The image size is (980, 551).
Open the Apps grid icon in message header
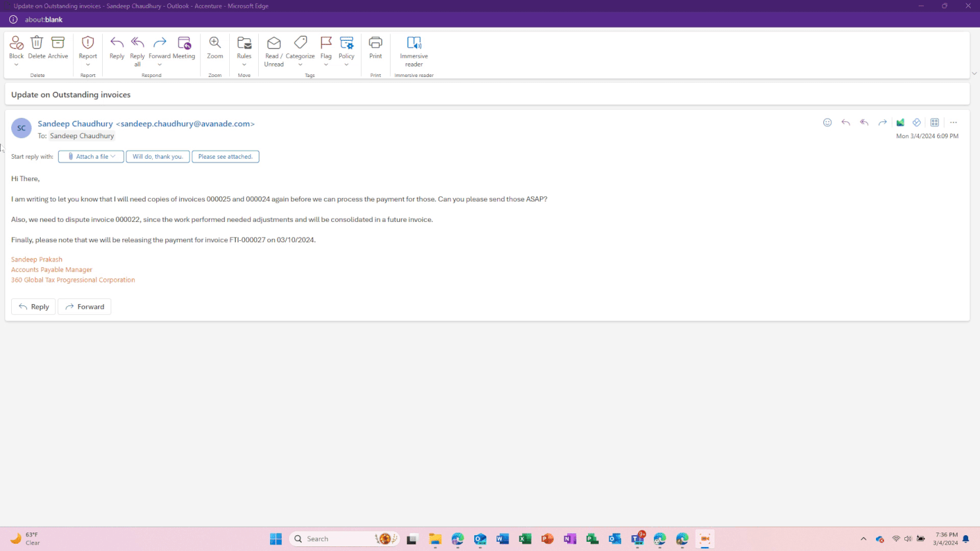tap(934, 122)
